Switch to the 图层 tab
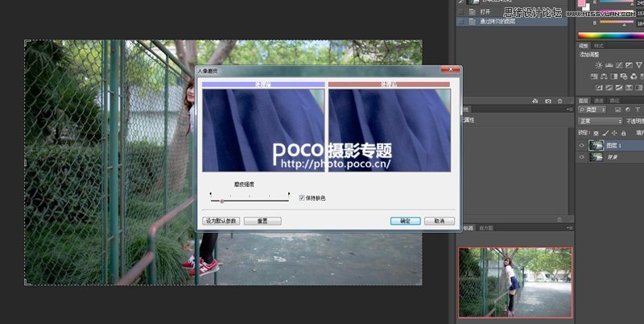This screenshot has width=644, height=324. 583,100
